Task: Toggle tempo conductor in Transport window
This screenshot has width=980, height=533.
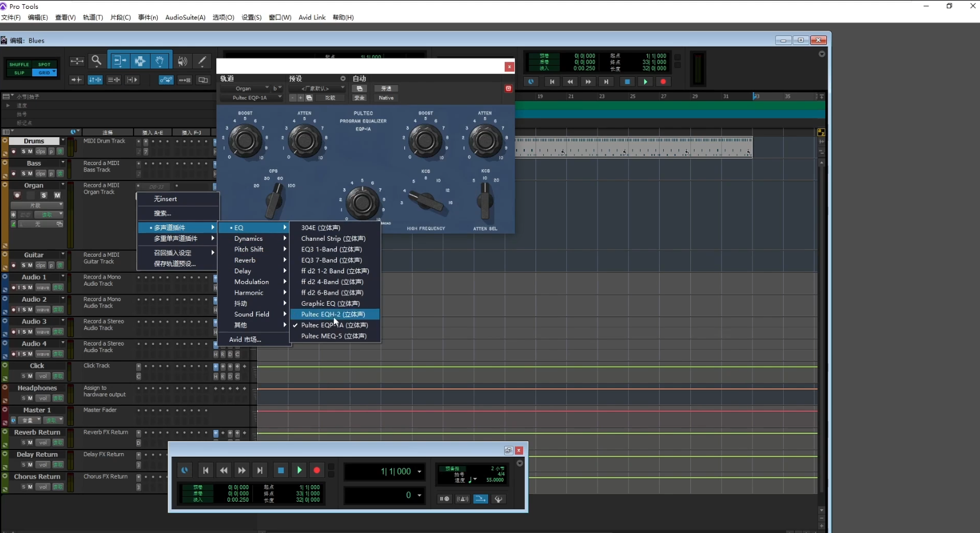Action: pyautogui.click(x=498, y=499)
